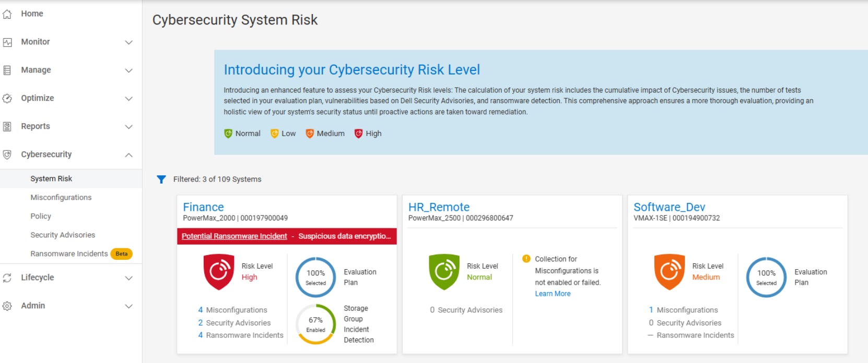Expand the Monitor menu chevron
The width and height of the screenshot is (868, 363).
pos(128,42)
